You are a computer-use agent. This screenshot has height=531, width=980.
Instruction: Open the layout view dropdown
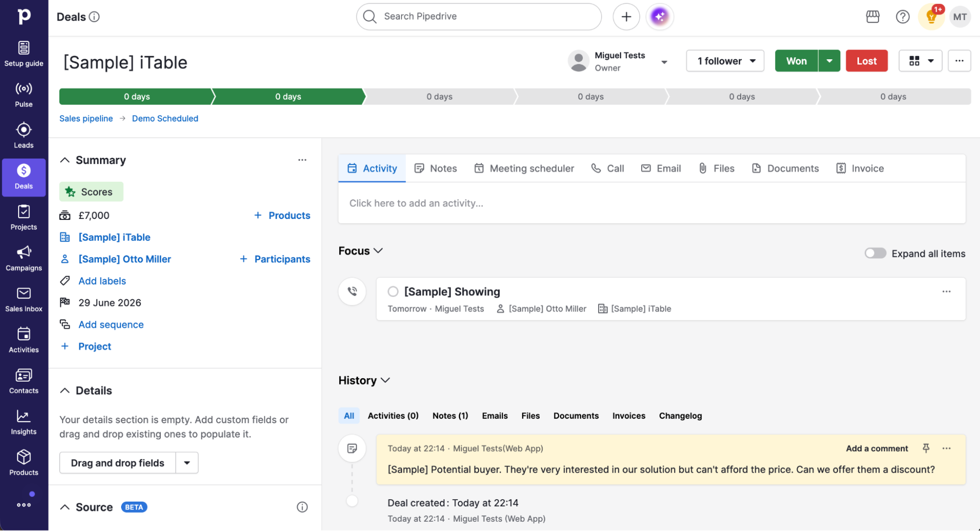click(x=920, y=61)
